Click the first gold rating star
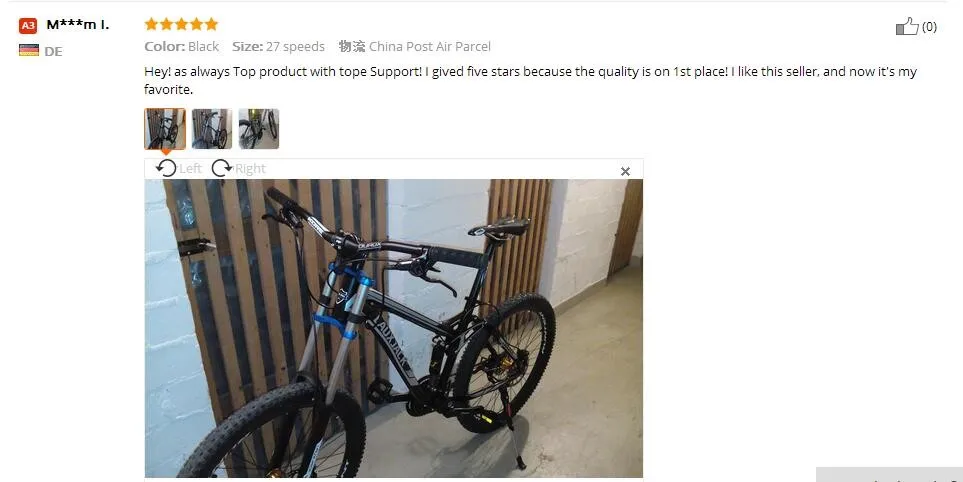This screenshot has height=482, width=963. (x=151, y=24)
